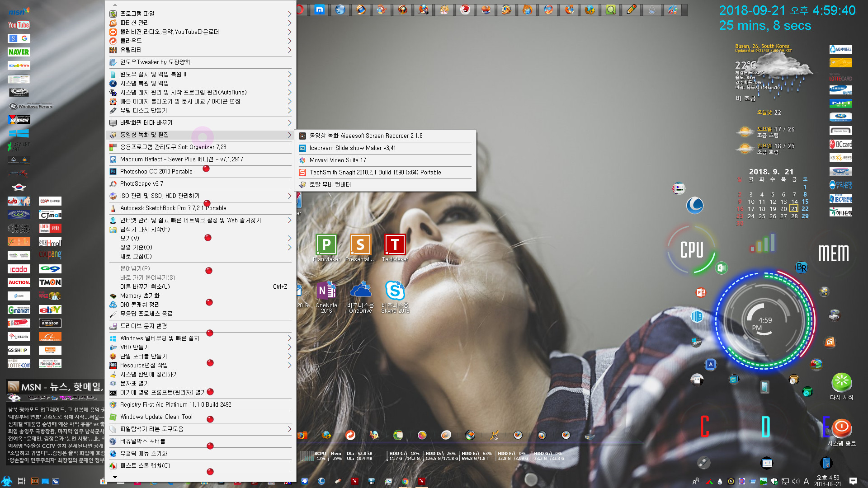The height and width of the screenshot is (488, 868).
Task: Select Macrium Reflect Sever Plus entry
Action: pos(200,159)
